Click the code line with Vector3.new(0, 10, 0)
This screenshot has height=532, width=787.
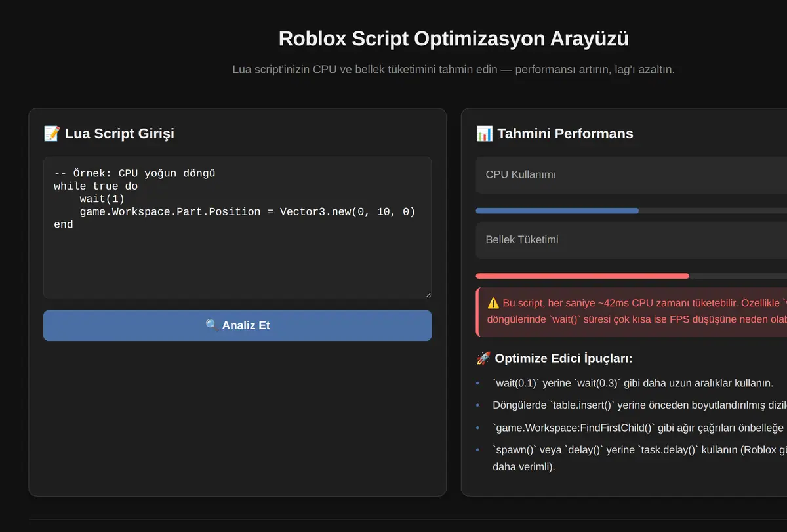247,212
